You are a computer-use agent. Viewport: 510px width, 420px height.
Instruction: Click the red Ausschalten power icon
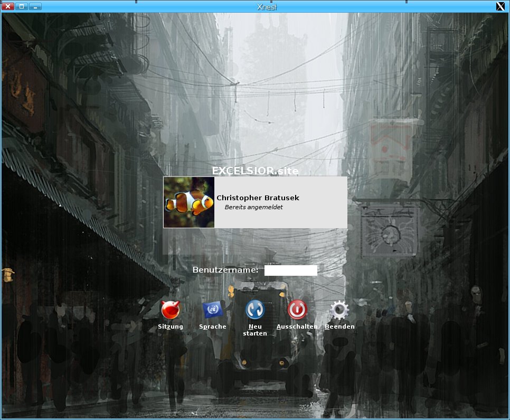(x=297, y=309)
